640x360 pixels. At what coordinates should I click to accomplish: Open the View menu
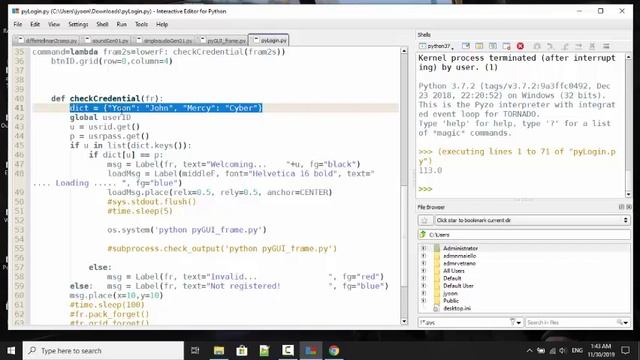click(54, 24)
